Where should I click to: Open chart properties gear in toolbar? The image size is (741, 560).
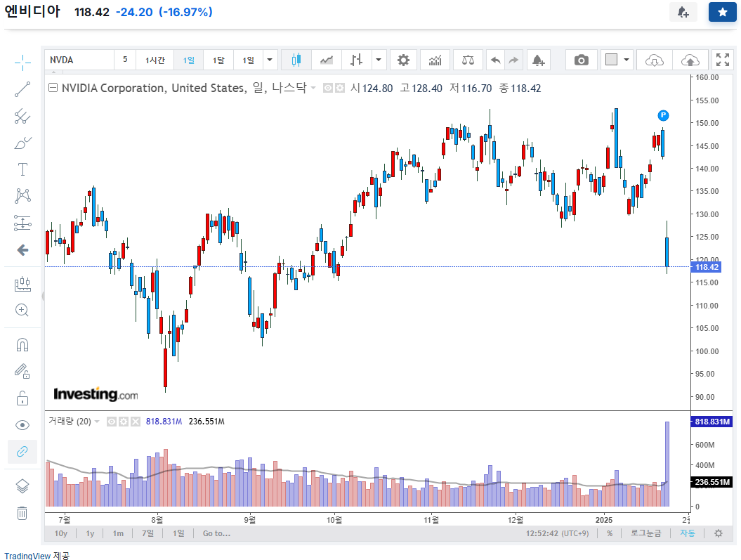pyautogui.click(x=403, y=60)
